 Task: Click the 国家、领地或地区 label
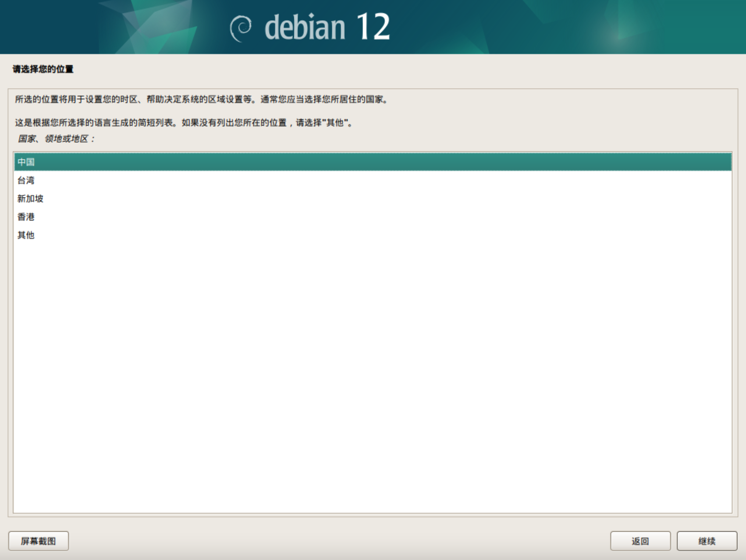click(56, 139)
